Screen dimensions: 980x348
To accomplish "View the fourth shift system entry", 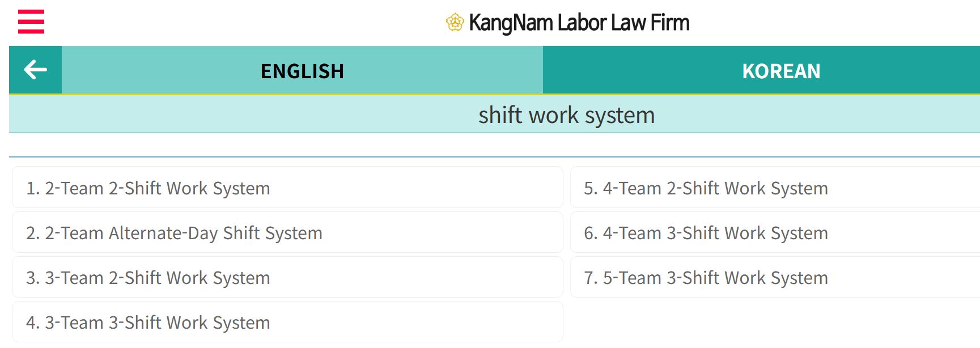I will 149,322.
